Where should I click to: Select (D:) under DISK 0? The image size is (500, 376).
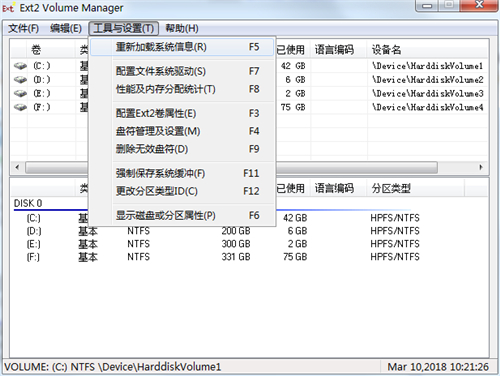(x=34, y=231)
